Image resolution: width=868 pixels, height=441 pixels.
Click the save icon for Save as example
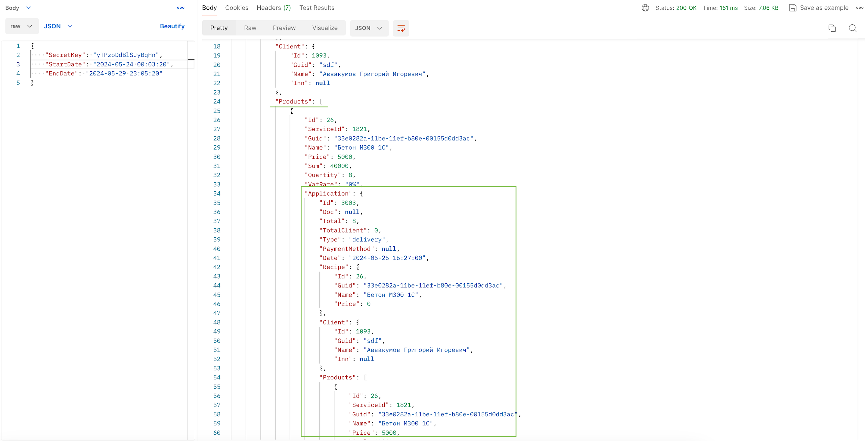792,8
